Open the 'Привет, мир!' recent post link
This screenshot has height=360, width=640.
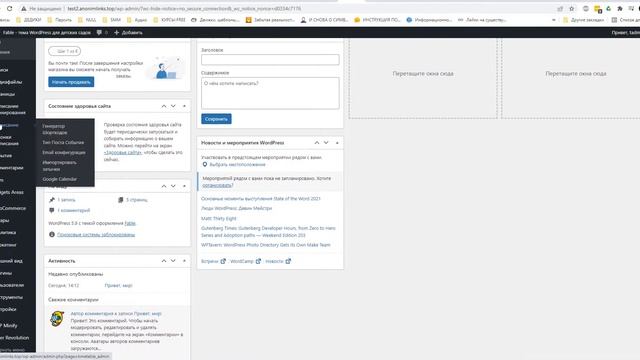tap(118, 286)
